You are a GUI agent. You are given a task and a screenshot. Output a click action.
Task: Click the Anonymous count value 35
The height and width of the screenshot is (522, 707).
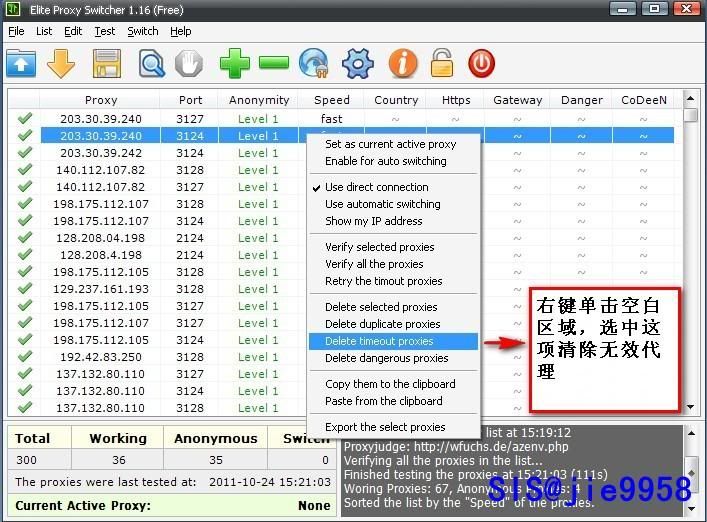[x=216, y=460]
